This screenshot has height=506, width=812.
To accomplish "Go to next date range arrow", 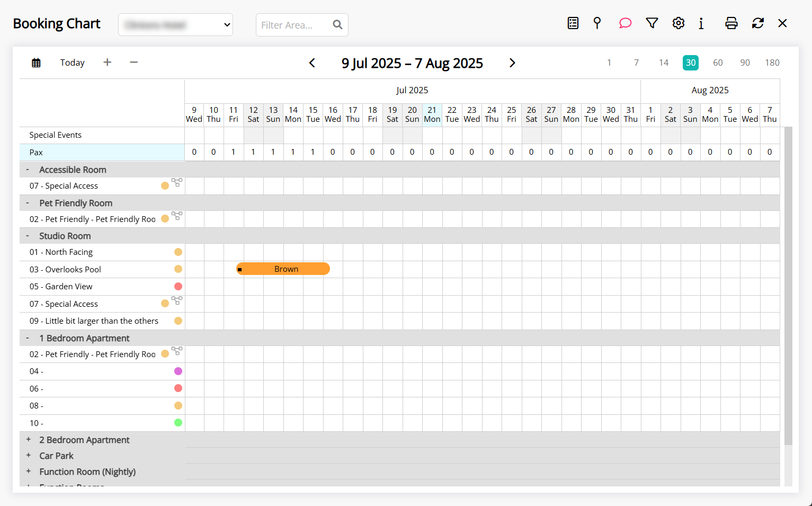I will tap(512, 63).
